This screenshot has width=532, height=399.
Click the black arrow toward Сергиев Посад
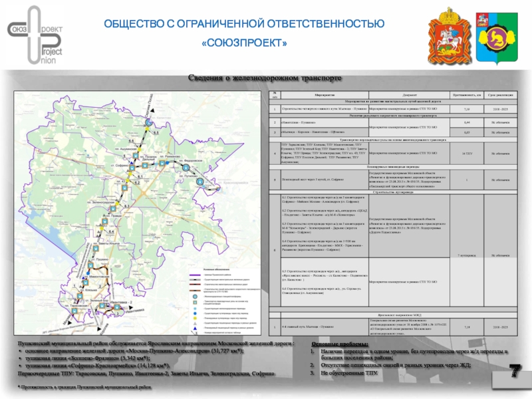(152, 110)
